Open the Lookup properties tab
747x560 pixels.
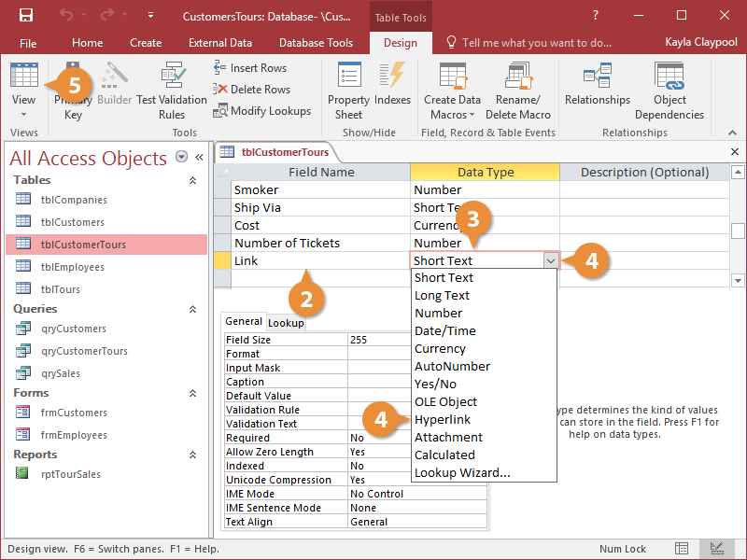click(286, 322)
